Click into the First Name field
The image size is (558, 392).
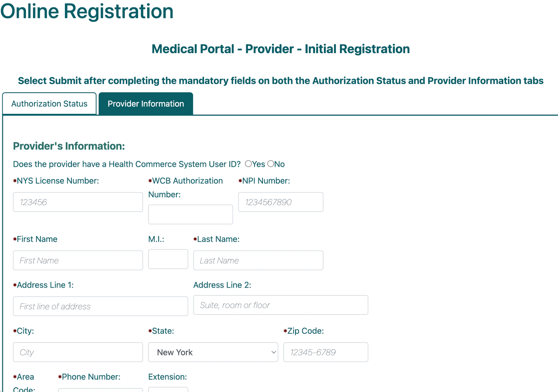point(78,260)
